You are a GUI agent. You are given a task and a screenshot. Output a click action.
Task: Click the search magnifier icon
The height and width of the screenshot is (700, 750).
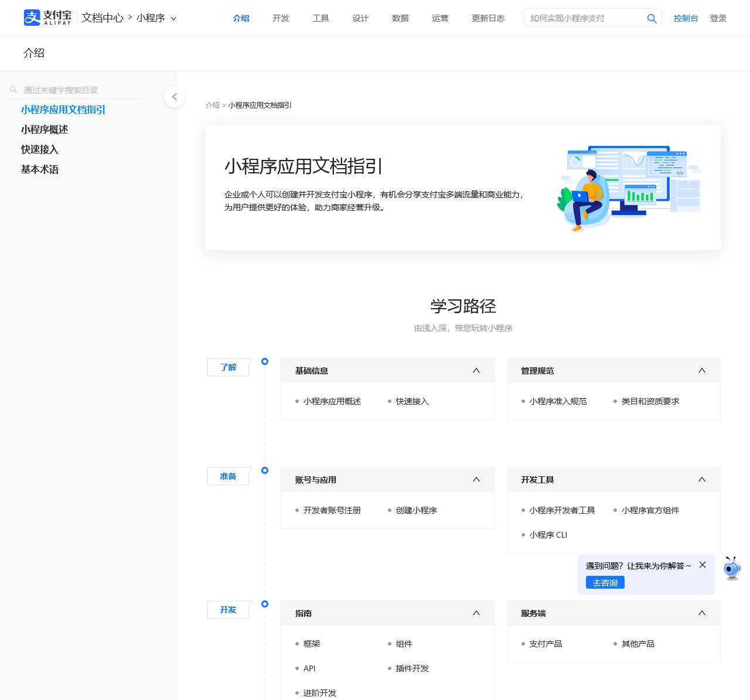pyautogui.click(x=652, y=18)
